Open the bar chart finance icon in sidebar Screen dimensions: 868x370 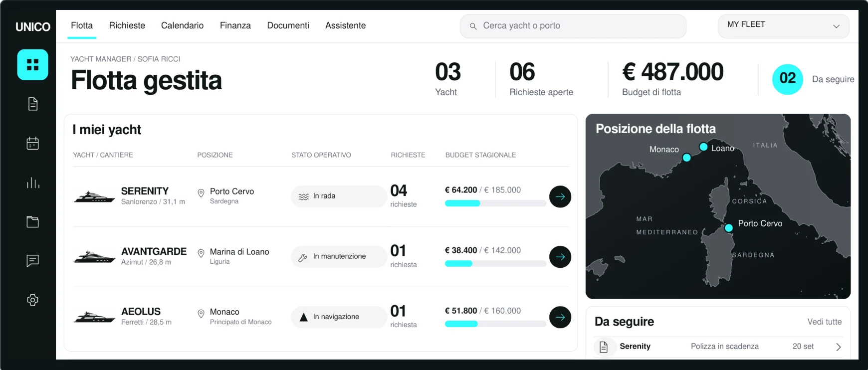click(x=33, y=183)
